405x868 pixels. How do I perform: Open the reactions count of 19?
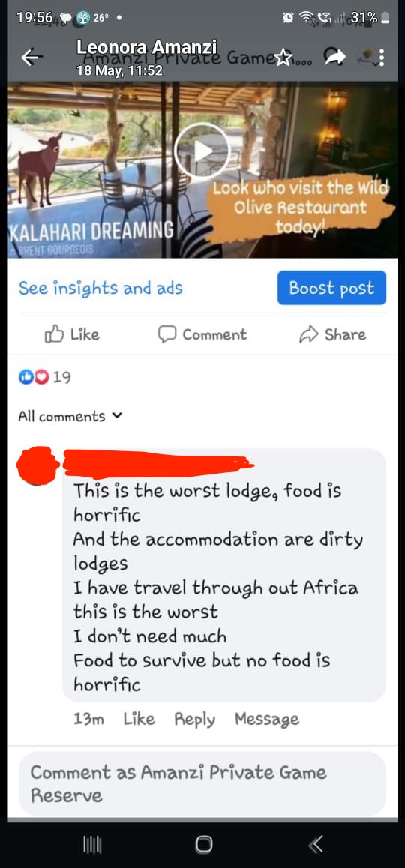(45, 378)
